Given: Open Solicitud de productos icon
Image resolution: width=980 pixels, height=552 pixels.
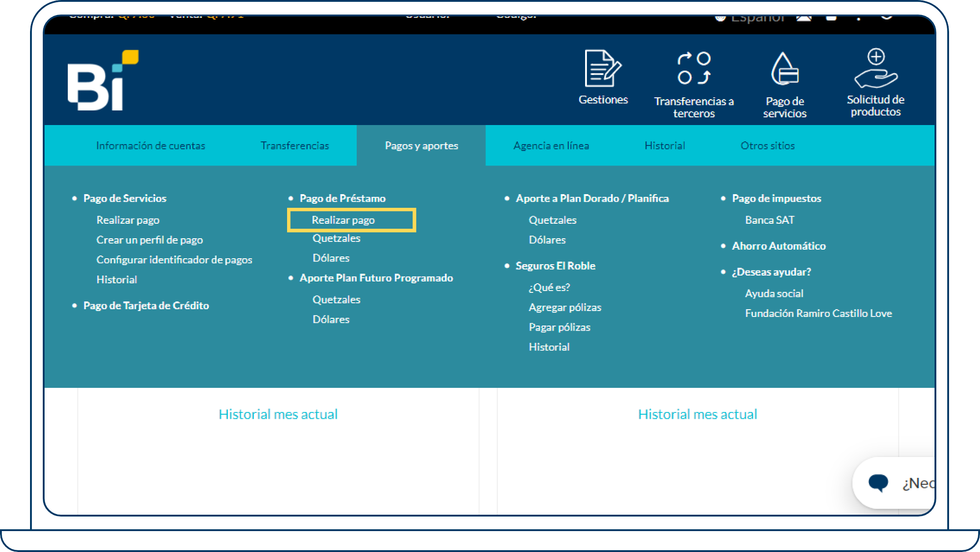Looking at the screenshot, I should pos(875,69).
